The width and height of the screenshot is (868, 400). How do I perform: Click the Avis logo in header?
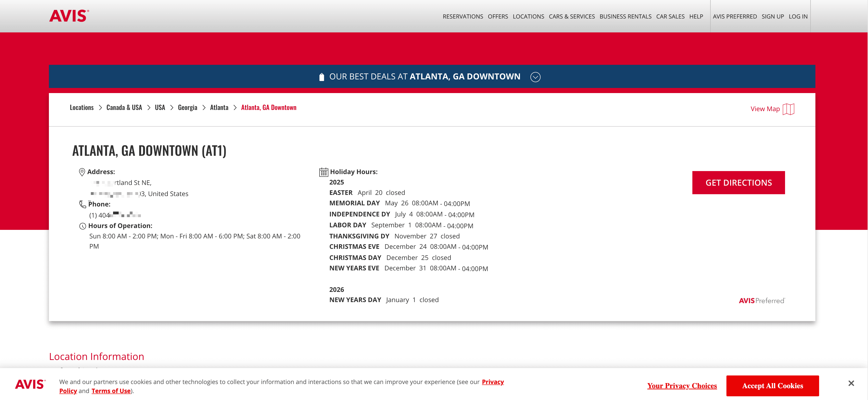coord(69,16)
